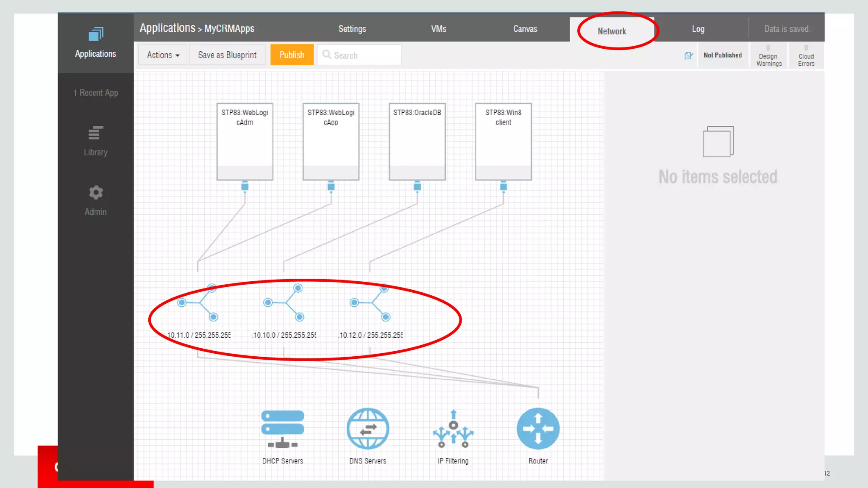Click the DNS Servers globe icon
Screen dimensions: 868x488
(x=367, y=429)
